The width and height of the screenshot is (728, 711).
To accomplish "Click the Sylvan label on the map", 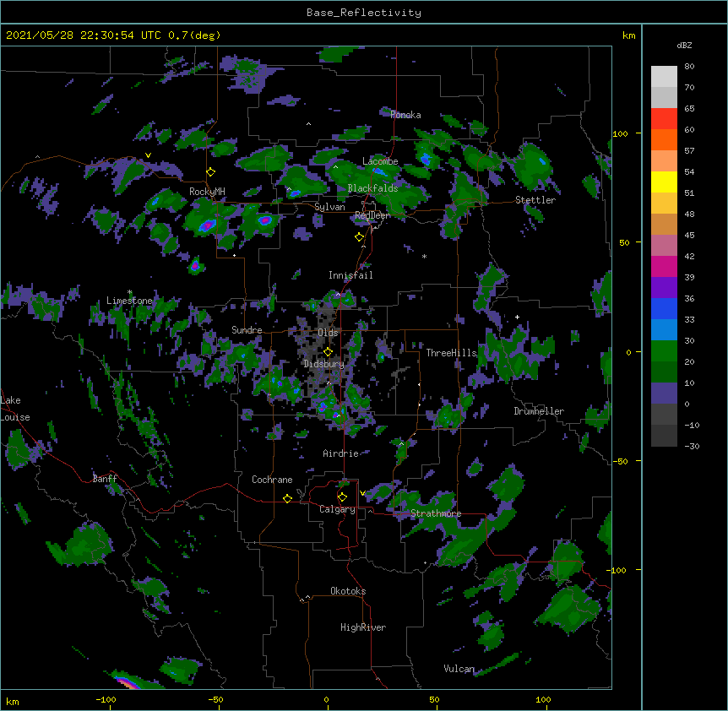I will 329,207.
